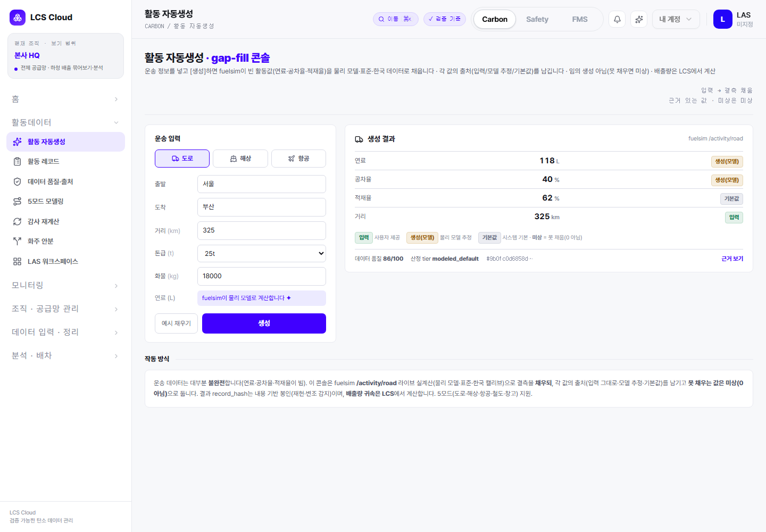Viewport: 766px width, 532px height.
Task: Open the 근거 보기 link
Action: coord(732,259)
